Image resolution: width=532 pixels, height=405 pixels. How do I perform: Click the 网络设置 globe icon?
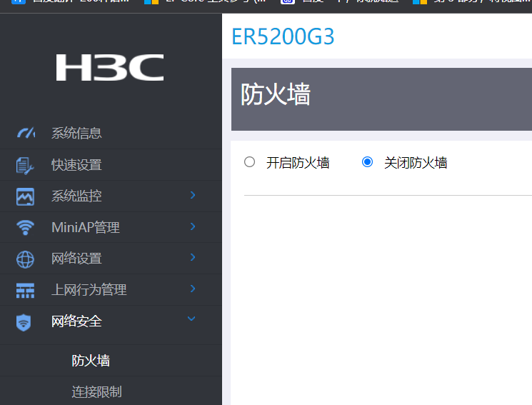coord(25,259)
